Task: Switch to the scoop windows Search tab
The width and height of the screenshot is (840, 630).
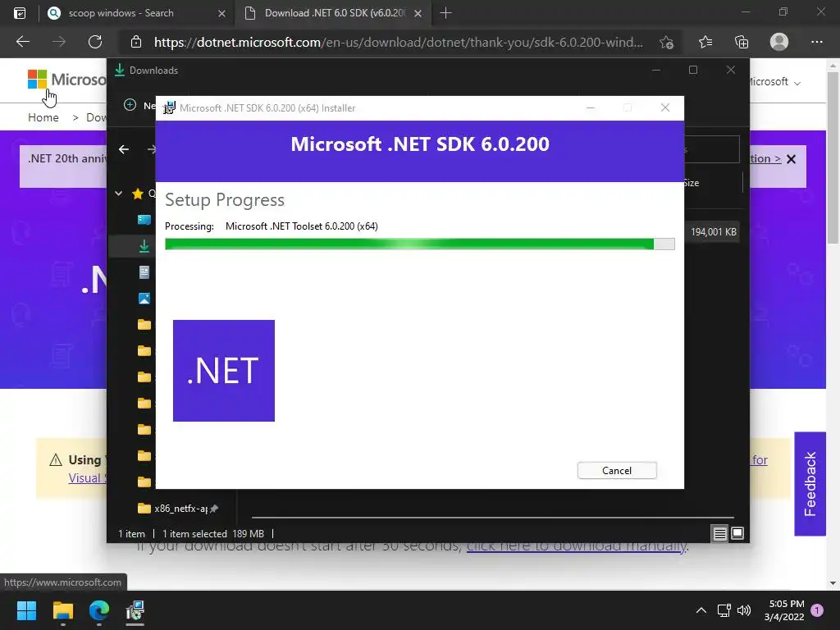Action: coord(121,13)
